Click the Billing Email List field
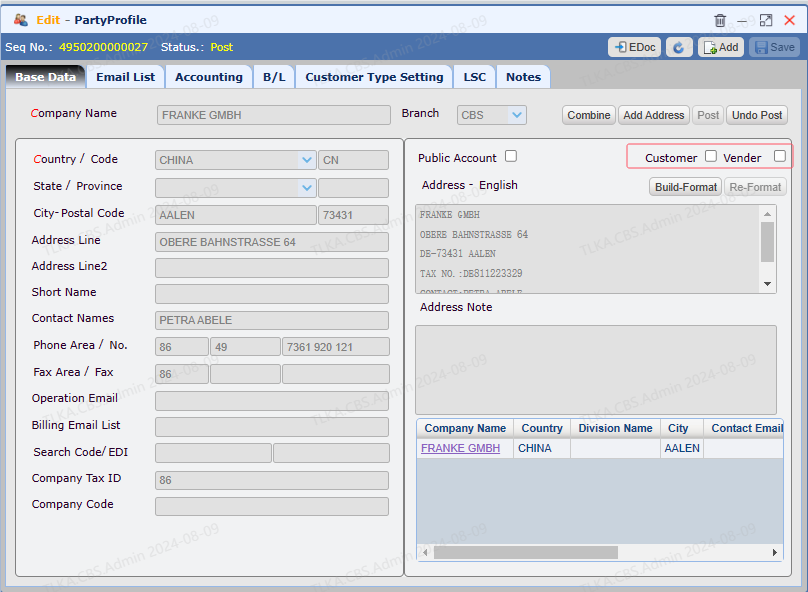The width and height of the screenshot is (808, 592). pos(272,427)
